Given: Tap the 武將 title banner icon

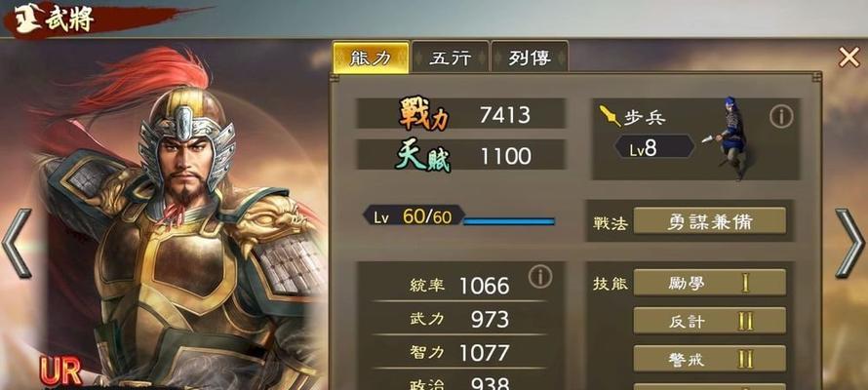Looking at the screenshot, I should [23, 19].
